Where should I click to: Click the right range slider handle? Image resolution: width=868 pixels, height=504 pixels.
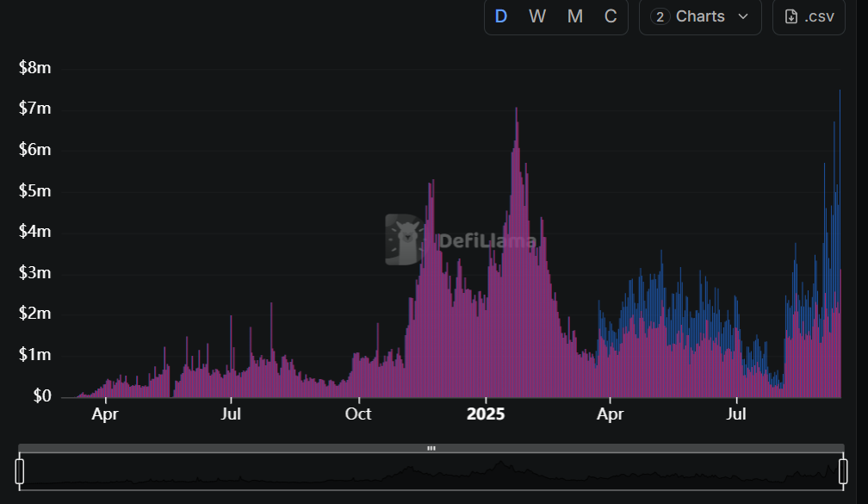click(843, 471)
